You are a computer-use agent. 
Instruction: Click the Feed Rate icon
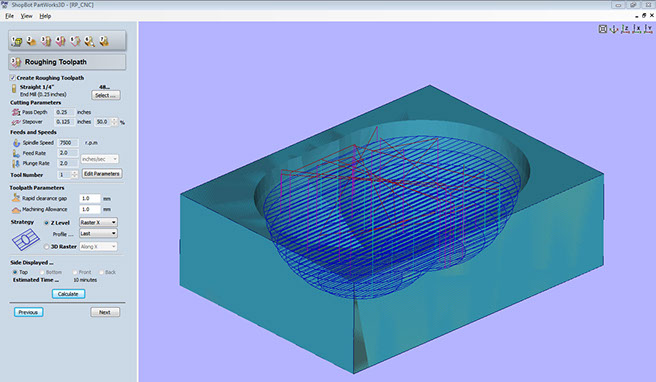point(16,153)
